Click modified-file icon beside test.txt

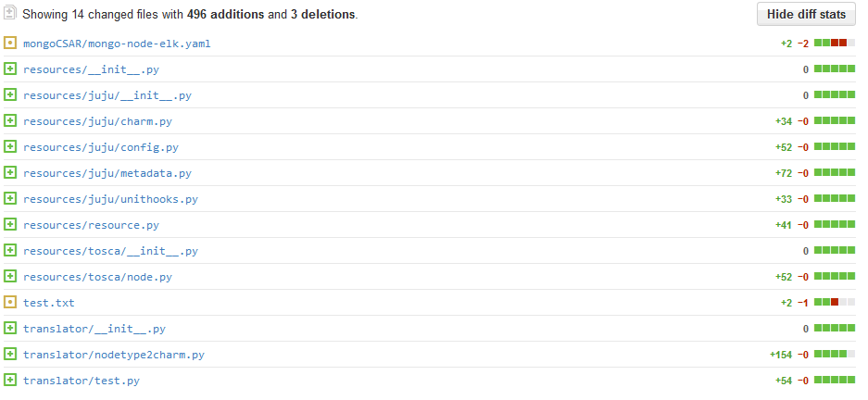click(x=10, y=303)
